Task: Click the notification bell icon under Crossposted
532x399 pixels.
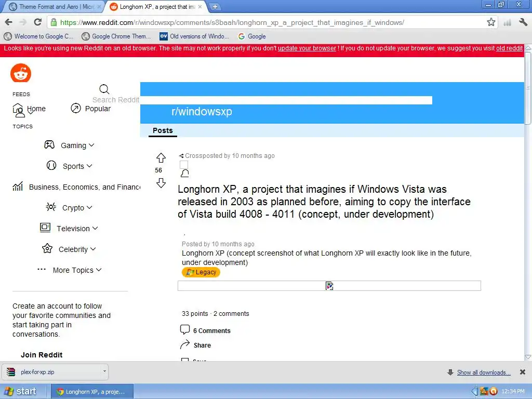Action: (184, 174)
